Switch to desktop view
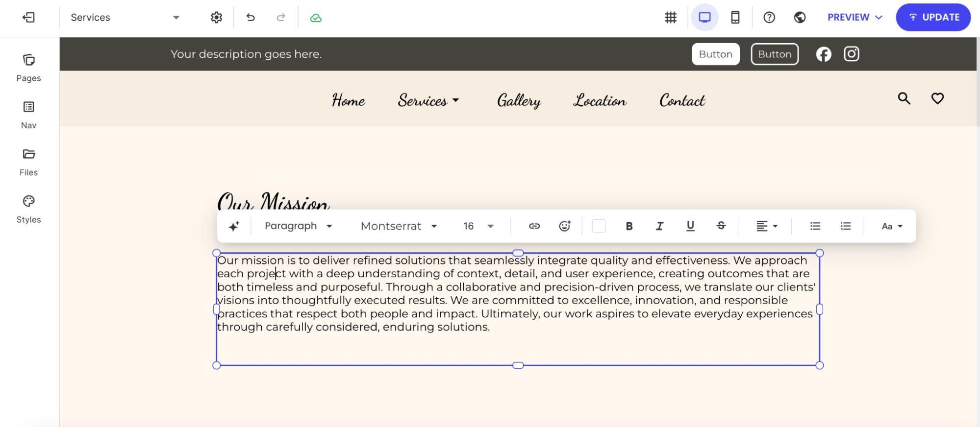980x427 pixels. pos(704,18)
